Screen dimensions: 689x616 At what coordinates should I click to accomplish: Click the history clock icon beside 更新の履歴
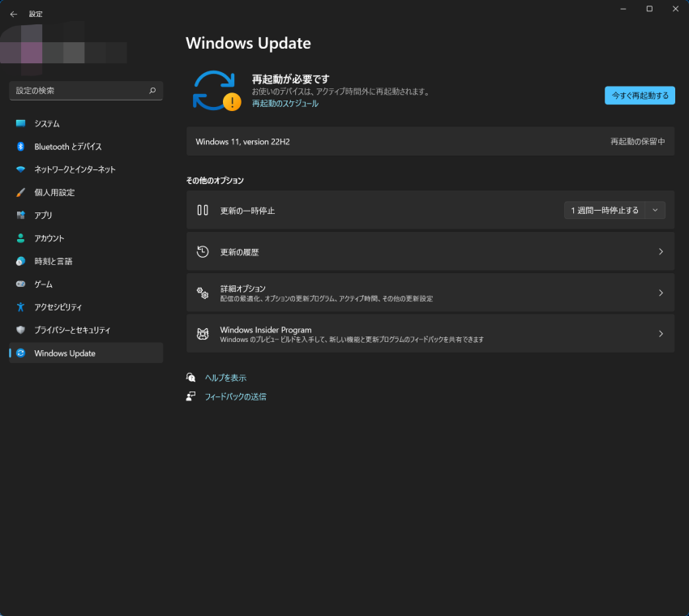[203, 251]
